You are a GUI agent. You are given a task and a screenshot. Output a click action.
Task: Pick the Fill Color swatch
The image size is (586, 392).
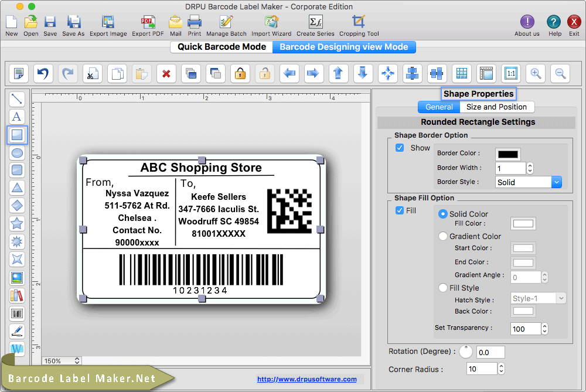[523, 223]
